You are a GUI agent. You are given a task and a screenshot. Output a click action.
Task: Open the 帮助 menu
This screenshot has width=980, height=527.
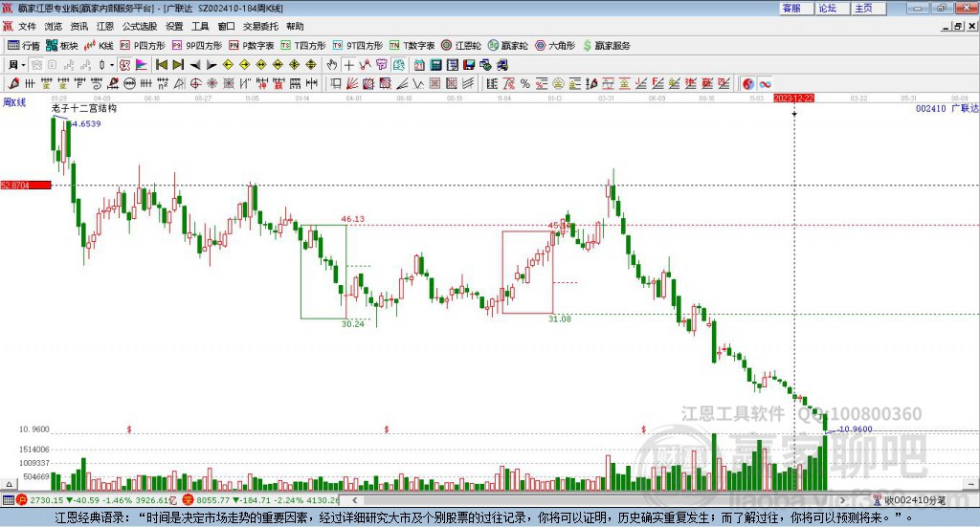pos(295,26)
